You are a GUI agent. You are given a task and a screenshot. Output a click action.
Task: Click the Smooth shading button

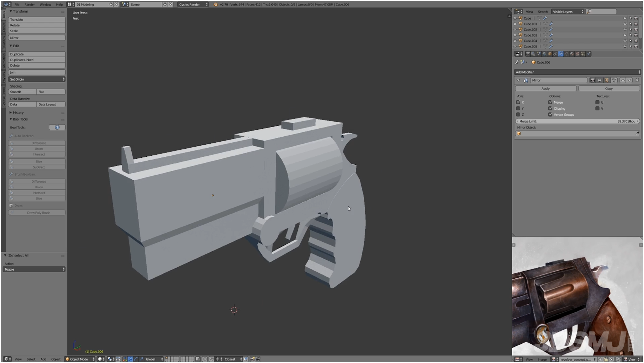pos(22,92)
